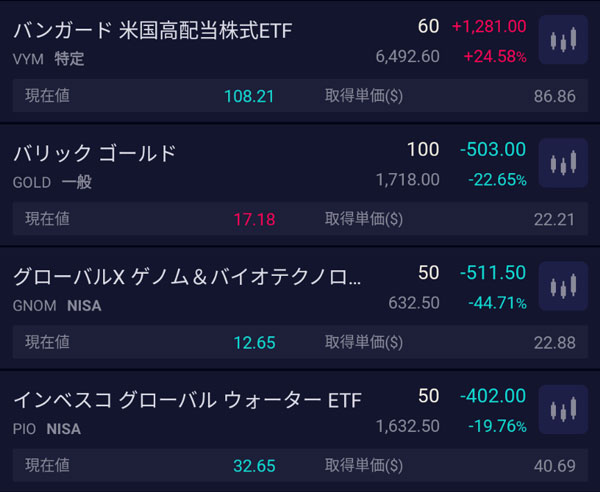The width and height of the screenshot is (600, 492).
Task: Click GNOM percentage loss -44.71%
Action: 497,303
